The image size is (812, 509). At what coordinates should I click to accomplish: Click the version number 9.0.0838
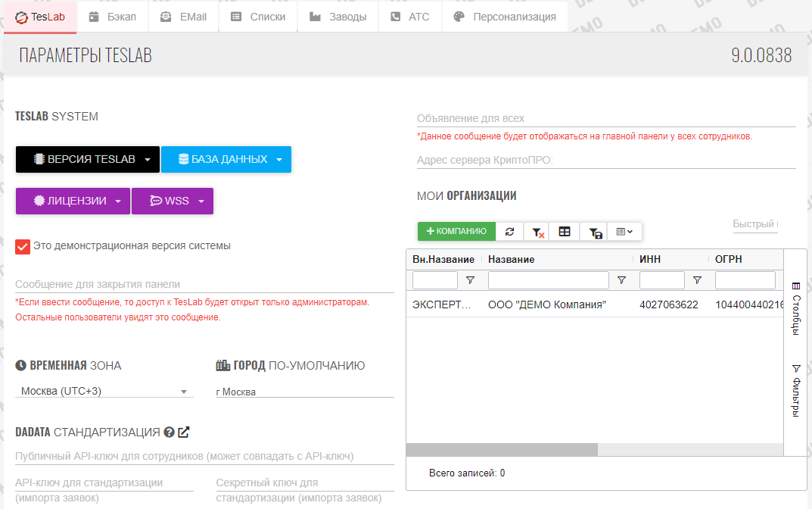[x=761, y=55]
